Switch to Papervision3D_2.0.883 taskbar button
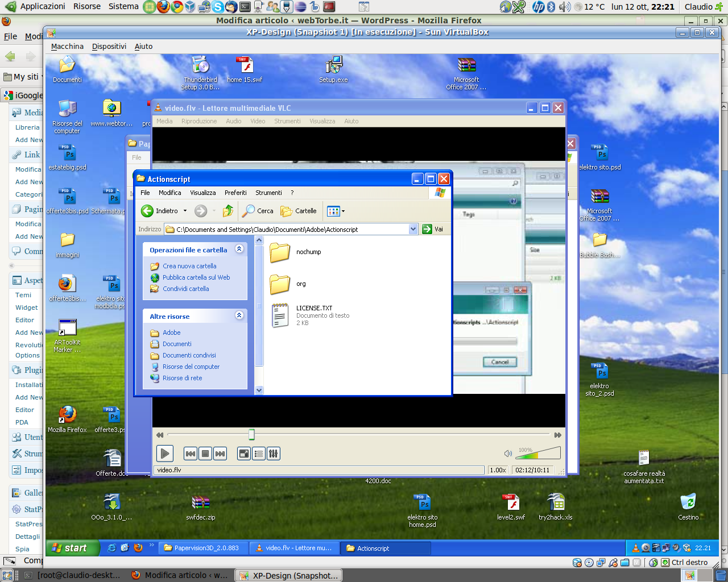 [204, 548]
